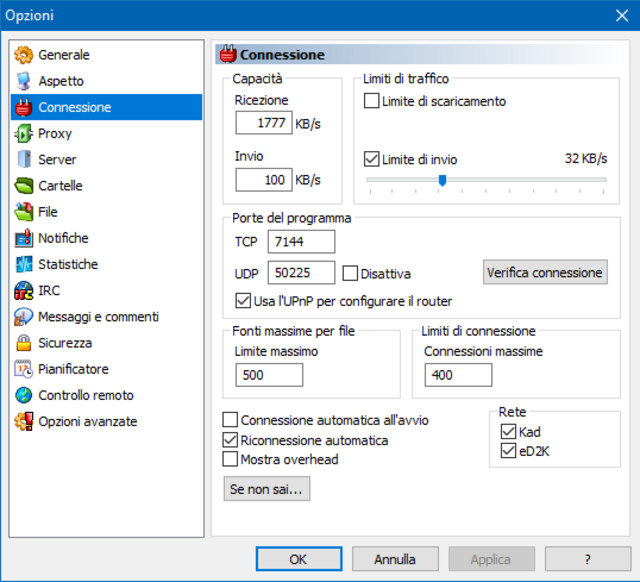Screen dimensions: 640x582
Task: Go to the Sicurezza page
Action: (x=106, y=343)
